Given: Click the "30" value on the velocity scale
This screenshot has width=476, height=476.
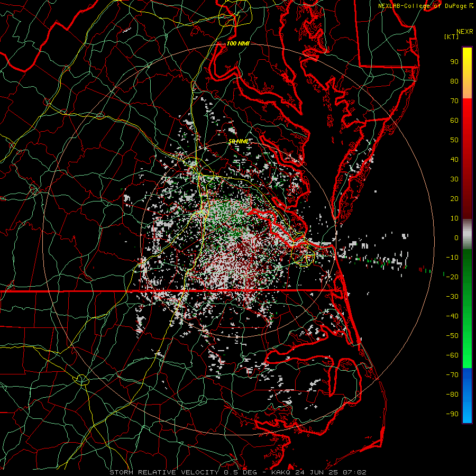Looking at the screenshot, I should 454,179.
